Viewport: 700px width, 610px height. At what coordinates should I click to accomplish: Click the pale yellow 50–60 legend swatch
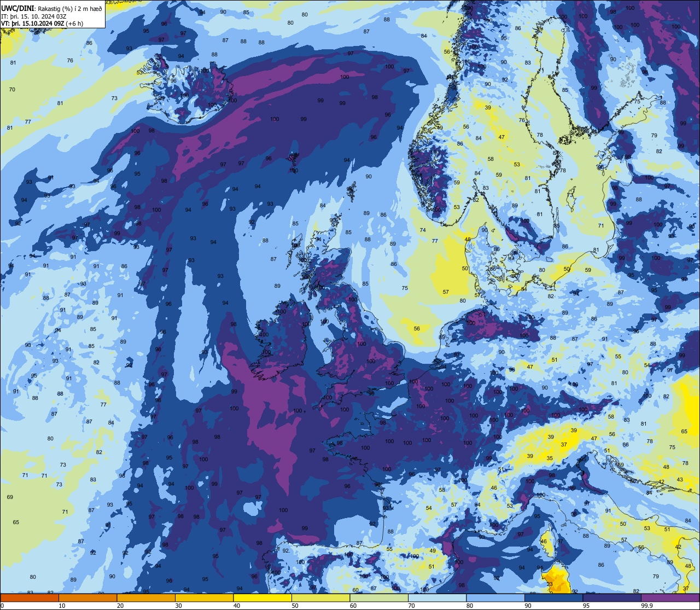click(x=320, y=597)
